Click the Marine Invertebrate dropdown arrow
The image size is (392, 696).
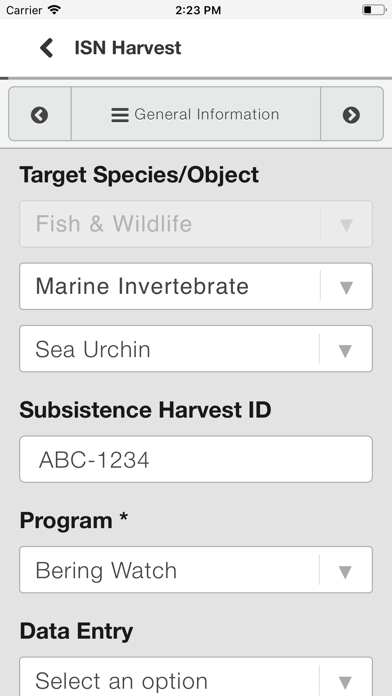tap(346, 288)
